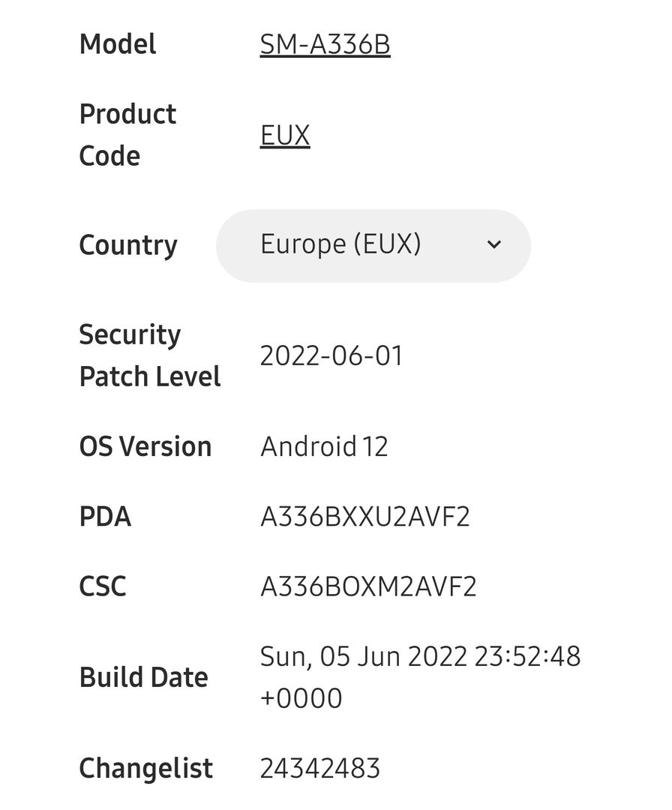This screenshot has width=672, height=810.
Task: Select the Android 12 version text
Action: 324,447
